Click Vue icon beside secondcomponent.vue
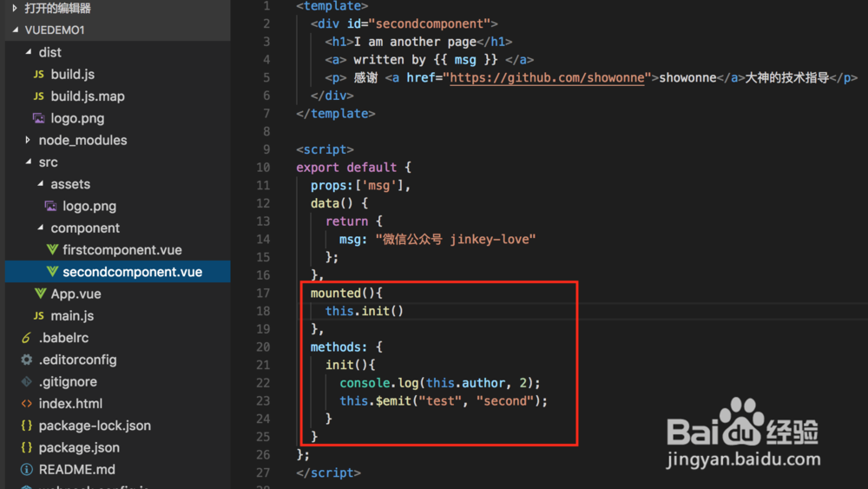The width and height of the screenshot is (868, 489). (52, 272)
